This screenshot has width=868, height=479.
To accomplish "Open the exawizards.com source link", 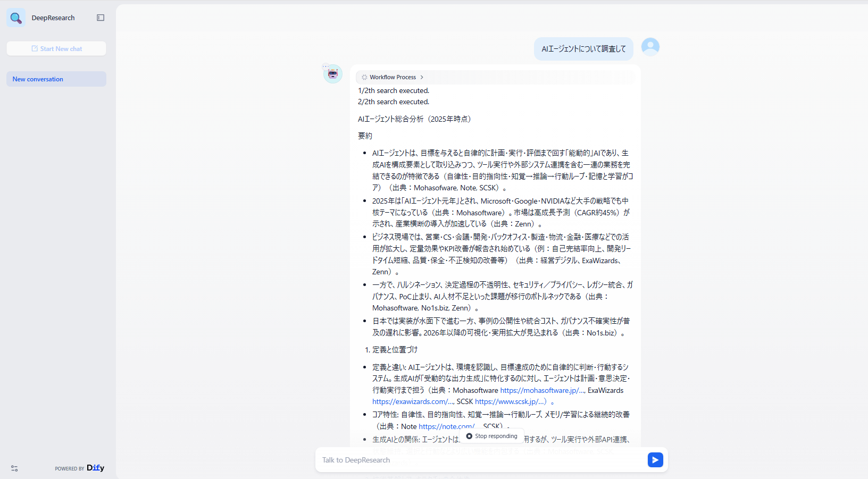I will click(413, 402).
